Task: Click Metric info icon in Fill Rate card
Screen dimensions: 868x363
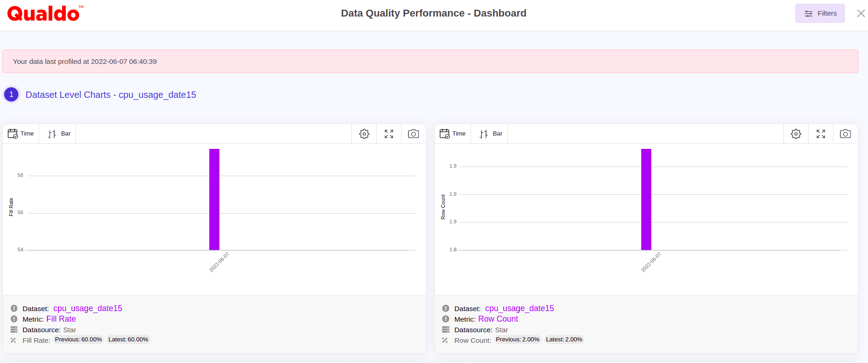Action: click(14, 319)
